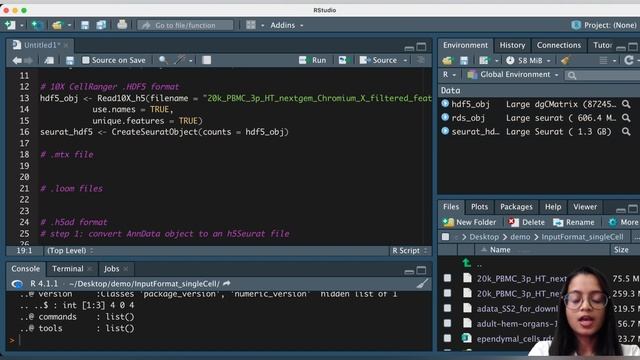Re-run the previous code region

coord(342,60)
